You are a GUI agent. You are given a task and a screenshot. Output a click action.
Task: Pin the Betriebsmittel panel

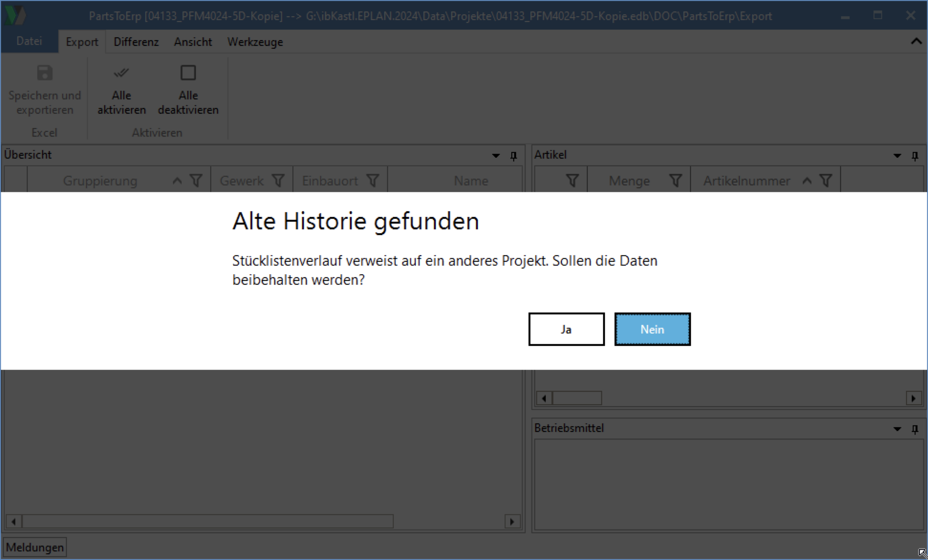(x=915, y=429)
